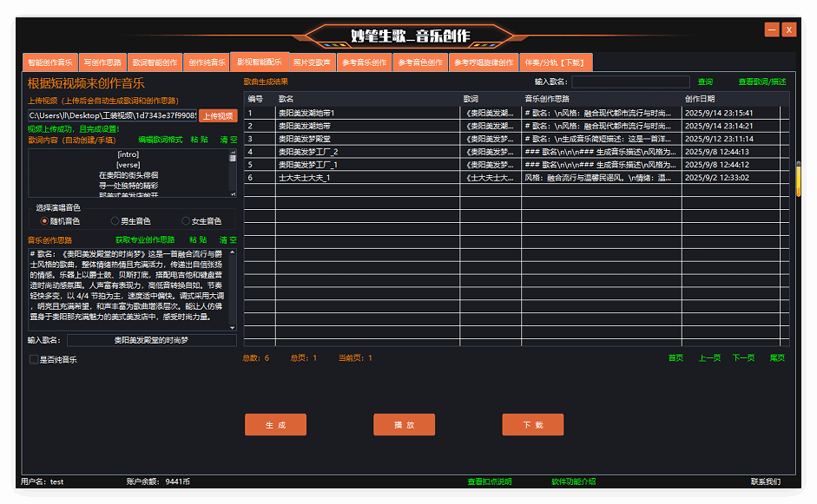817x504 pixels.
Task: Open the 照片变歌声 tab
Action: point(311,62)
